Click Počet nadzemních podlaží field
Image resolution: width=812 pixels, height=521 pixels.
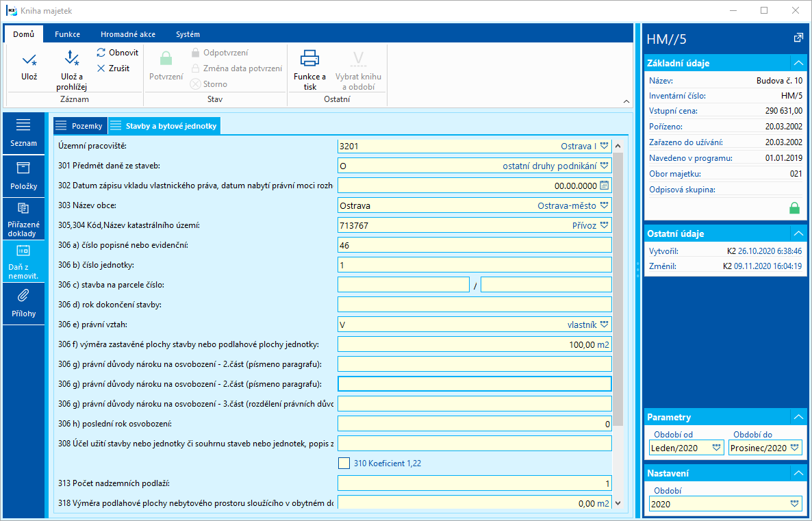[x=474, y=483]
